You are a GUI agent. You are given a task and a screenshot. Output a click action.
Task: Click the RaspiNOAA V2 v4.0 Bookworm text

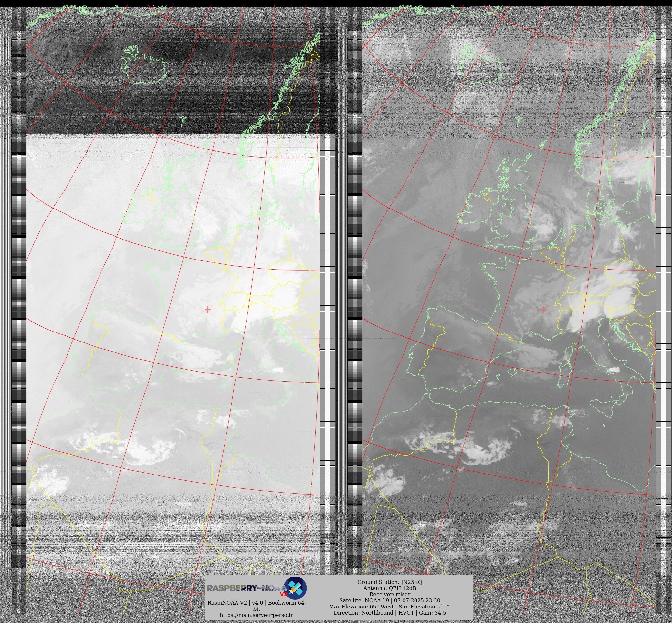(x=257, y=602)
